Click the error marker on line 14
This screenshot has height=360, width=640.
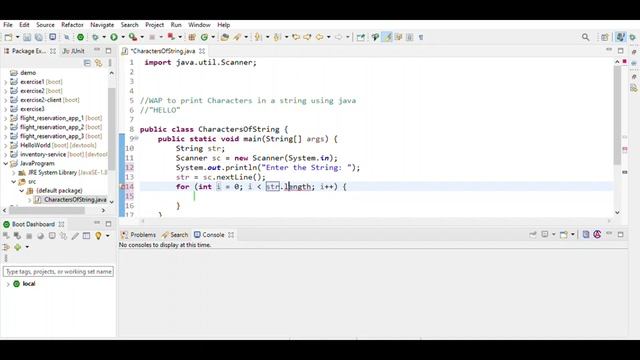coord(122,187)
